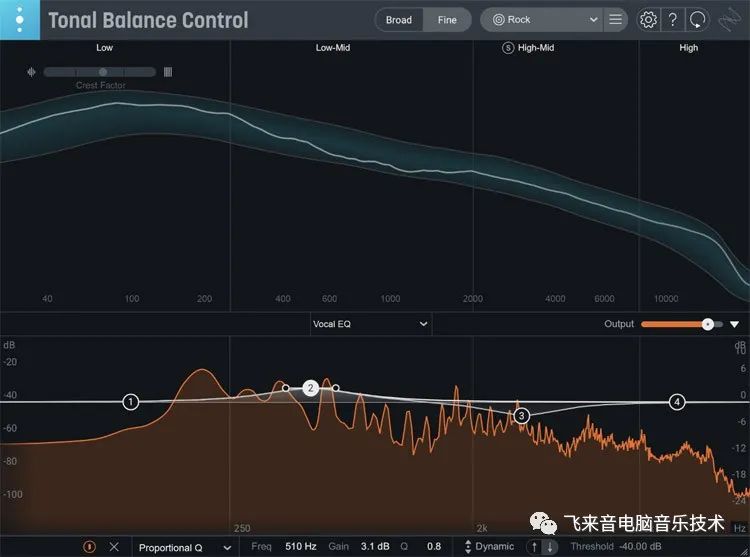
Task: Open settings gear
Action: tap(648, 20)
